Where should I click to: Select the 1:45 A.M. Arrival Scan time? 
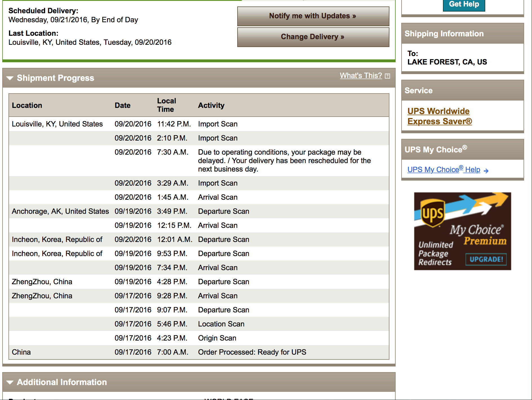172,197
